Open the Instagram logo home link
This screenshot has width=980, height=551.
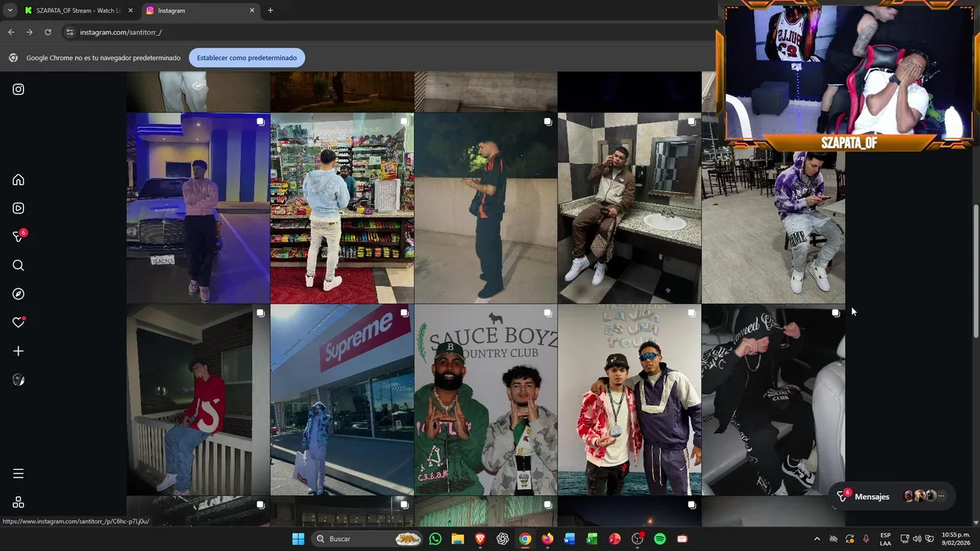(x=18, y=90)
